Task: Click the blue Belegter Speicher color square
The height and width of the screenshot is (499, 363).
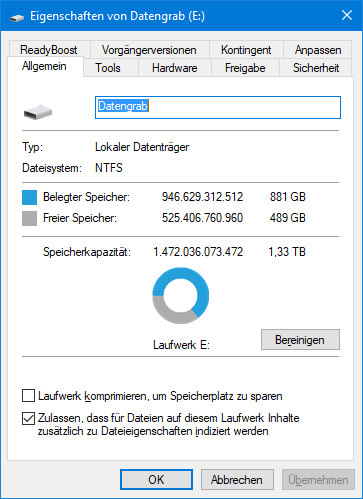Action: (29, 197)
